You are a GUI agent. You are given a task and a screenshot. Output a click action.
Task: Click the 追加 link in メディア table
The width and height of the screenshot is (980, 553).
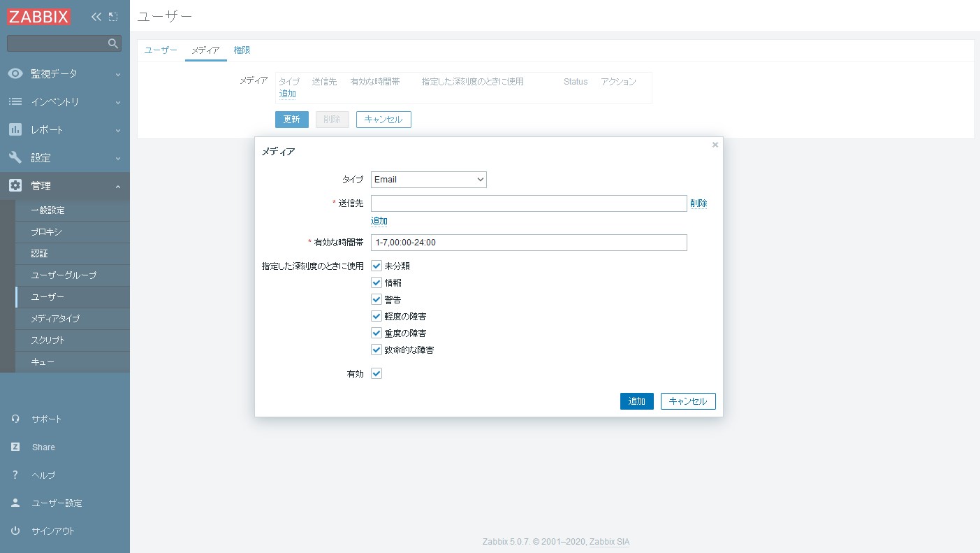(x=288, y=94)
